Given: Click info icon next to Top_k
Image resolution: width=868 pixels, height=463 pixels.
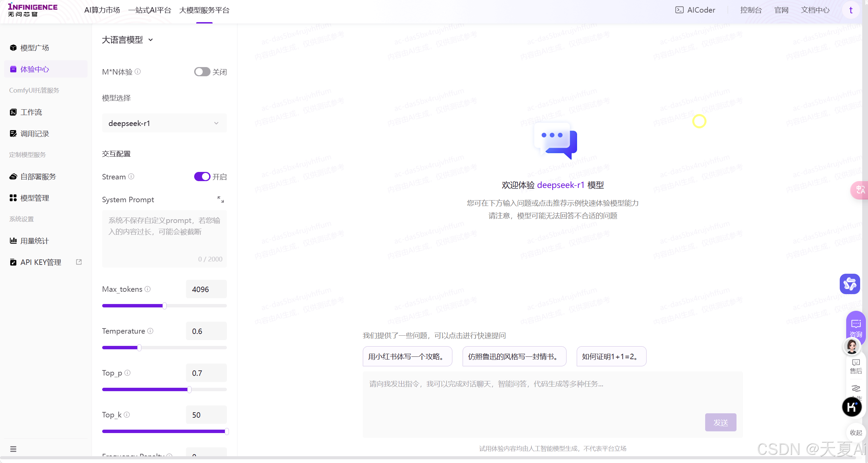Looking at the screenshot, I should 127,414.
